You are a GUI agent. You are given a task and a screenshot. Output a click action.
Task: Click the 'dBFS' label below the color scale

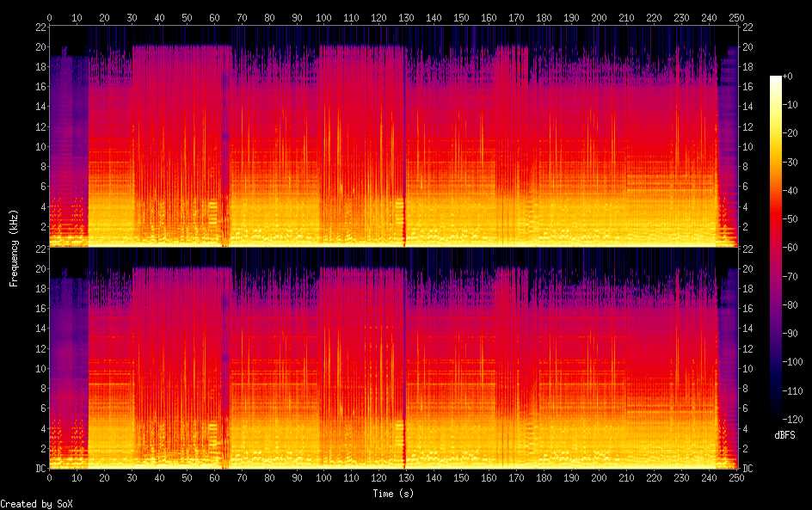tap(784, 436)
